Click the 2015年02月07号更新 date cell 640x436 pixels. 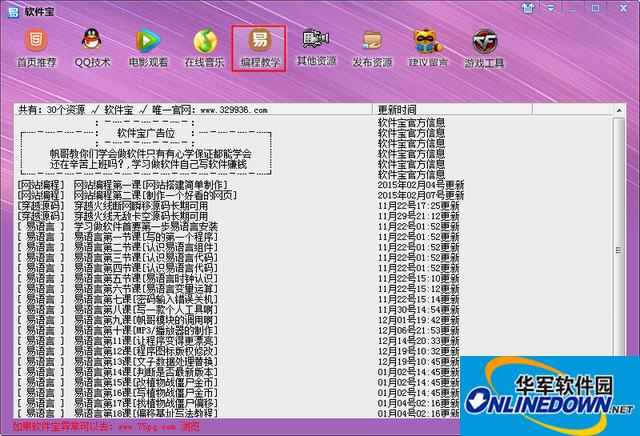[421, 195]
